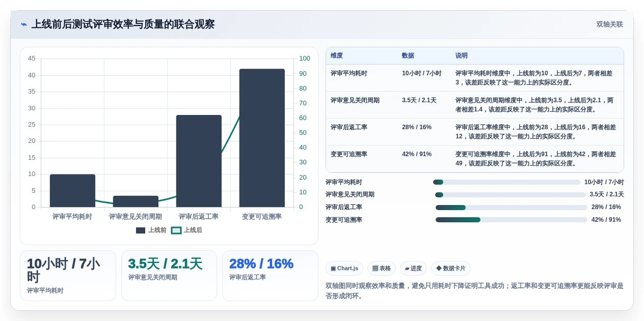Click the 说明 column header
This screenshot has height=321, width=644.
pyautogui.click(x=462, y=56)
